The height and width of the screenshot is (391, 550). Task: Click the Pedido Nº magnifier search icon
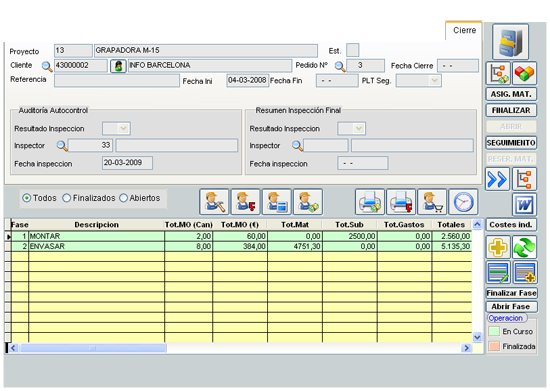pos(340,66)
